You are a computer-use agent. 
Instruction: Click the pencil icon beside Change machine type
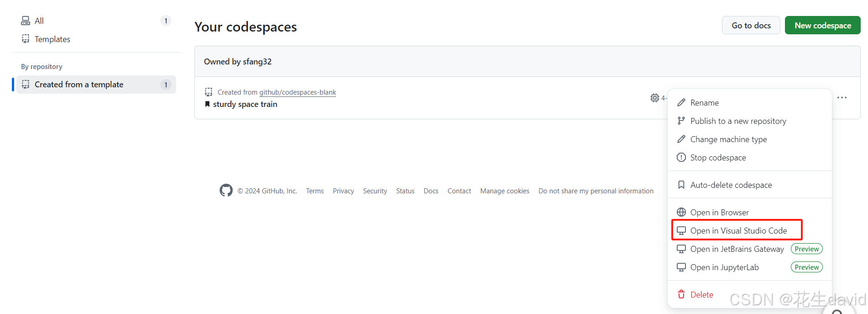pos(681,139)
